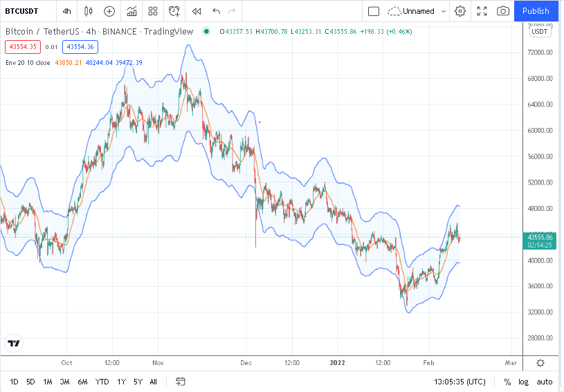Enter fullscreen mode
The image size is (564, 392).
click(x=482, y=11)
